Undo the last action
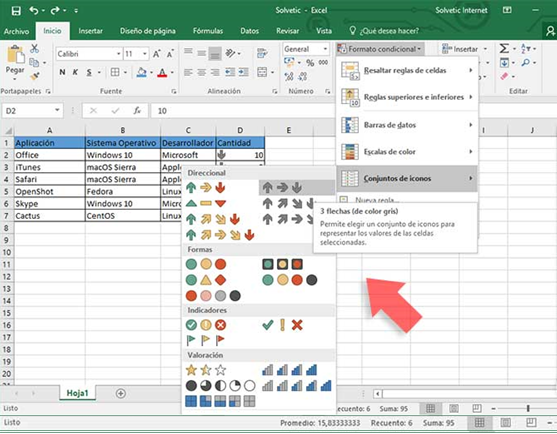The image size is (557, 434). (x=34, y=11)
